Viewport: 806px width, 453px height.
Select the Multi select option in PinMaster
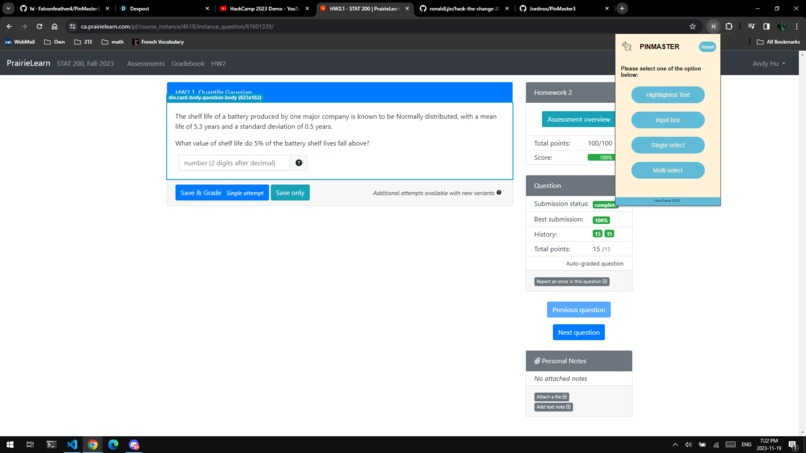(668, 170)
